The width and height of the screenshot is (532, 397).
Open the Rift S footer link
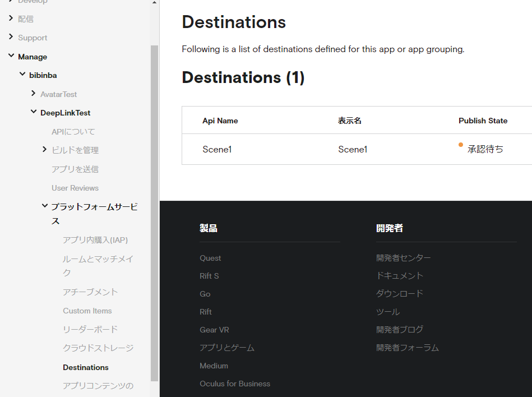pos(209,276)
